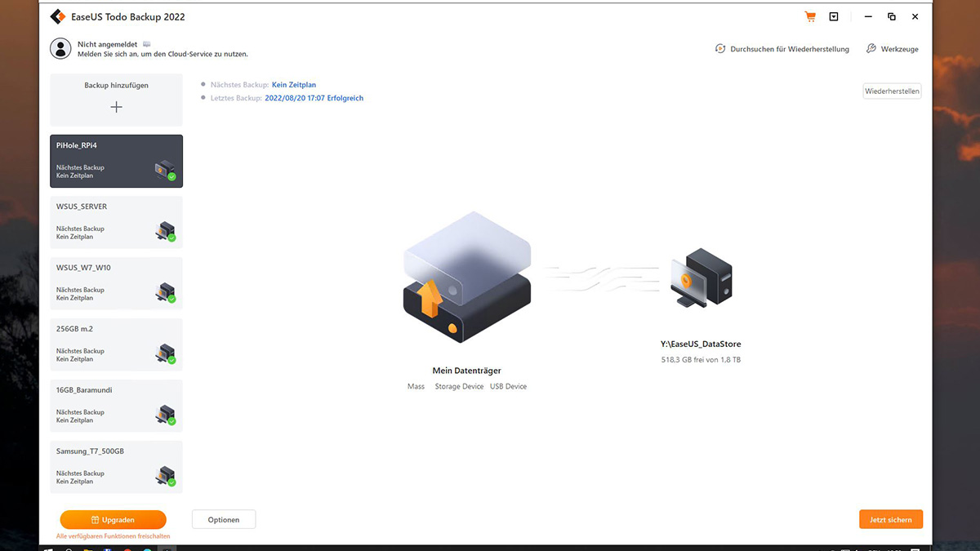The height and width of the screenshot is (551, 980).
Task: Click the WSUS_W7_W10 backup device icon
Action: [x=166, y=292]
